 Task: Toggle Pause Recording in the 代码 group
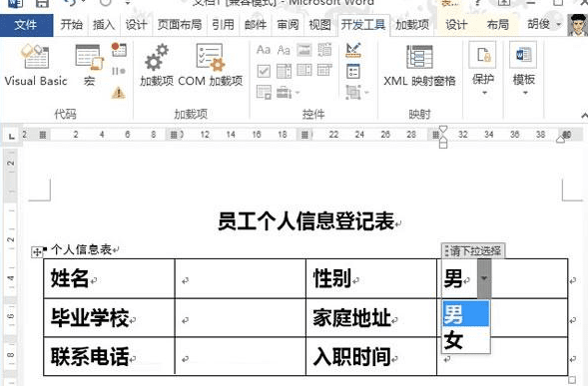119,71
